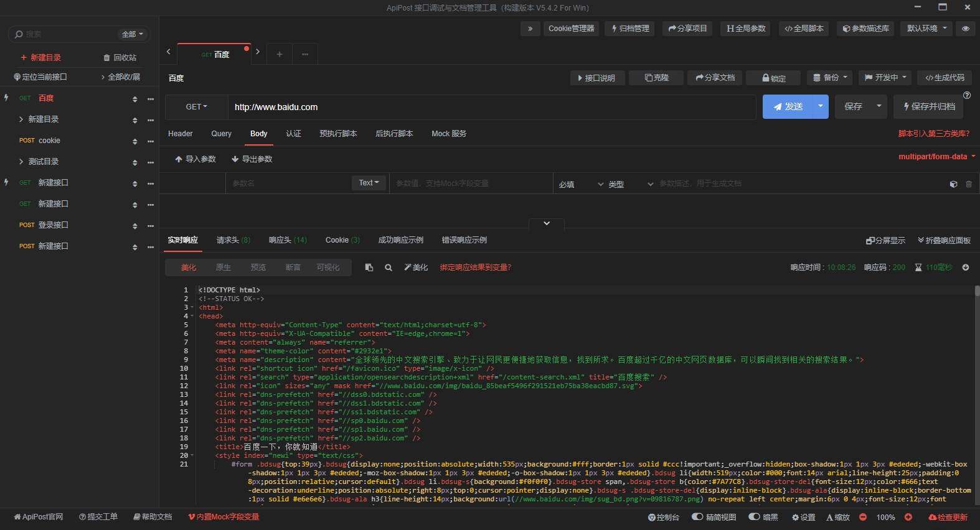Open the tab bar more options menu

coord(305,54)
